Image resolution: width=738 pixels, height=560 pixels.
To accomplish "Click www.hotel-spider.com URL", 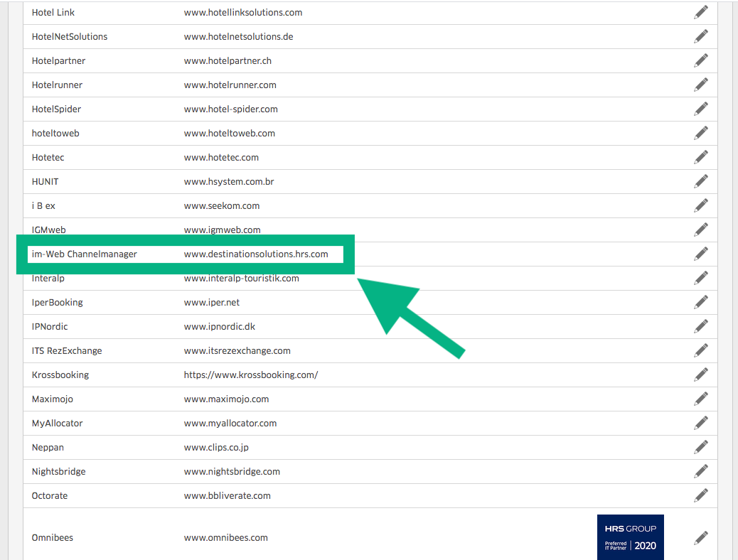I will [x=230, y=109].
